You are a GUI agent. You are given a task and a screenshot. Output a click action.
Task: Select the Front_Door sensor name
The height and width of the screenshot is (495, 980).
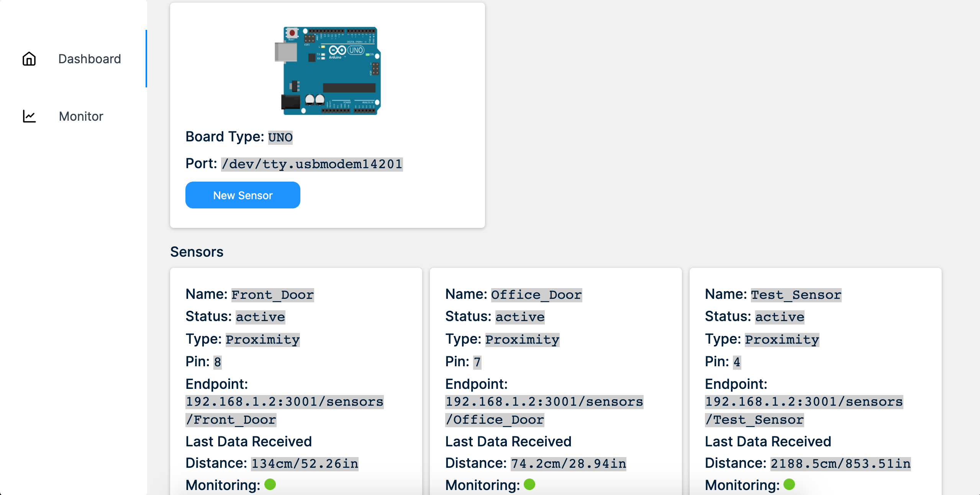[273, 295]
